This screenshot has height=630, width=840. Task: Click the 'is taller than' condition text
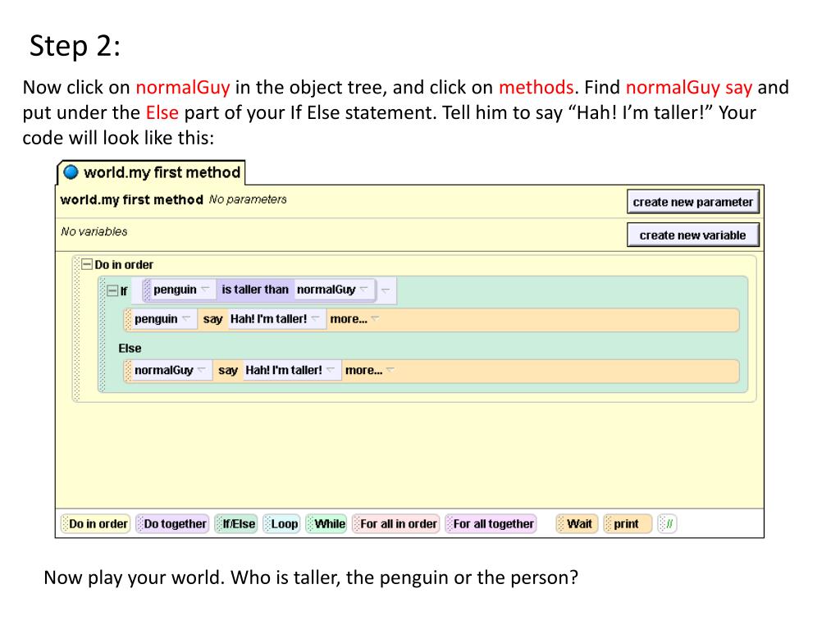pyautogui.click(x=255, y=290)
